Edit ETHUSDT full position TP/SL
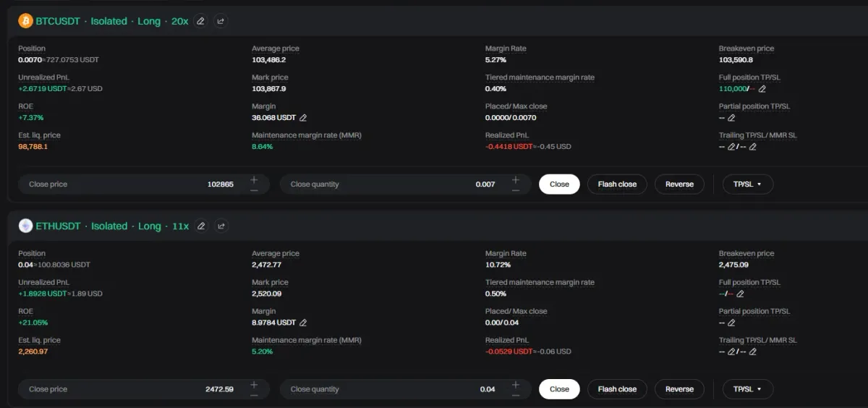Image resolution: width=868 pixels, height=408 pixels. coord(740,294)
